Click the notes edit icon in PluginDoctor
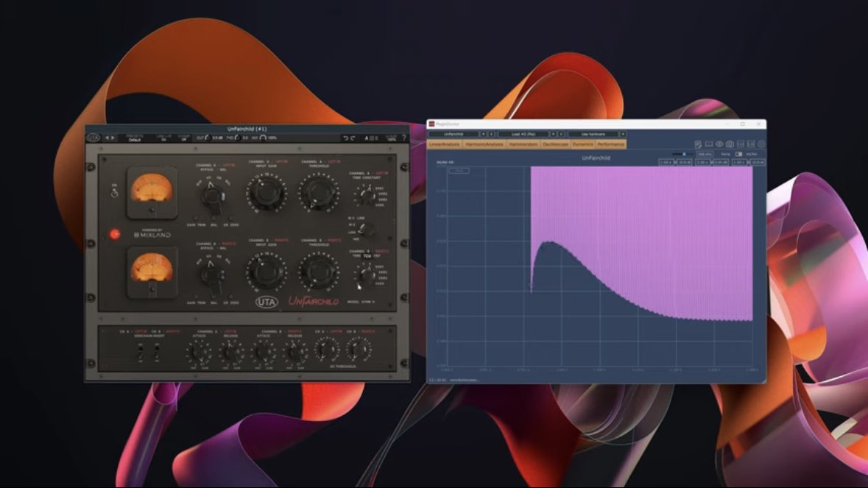Screen dimensions: 868x488 [x=698, y=144]
